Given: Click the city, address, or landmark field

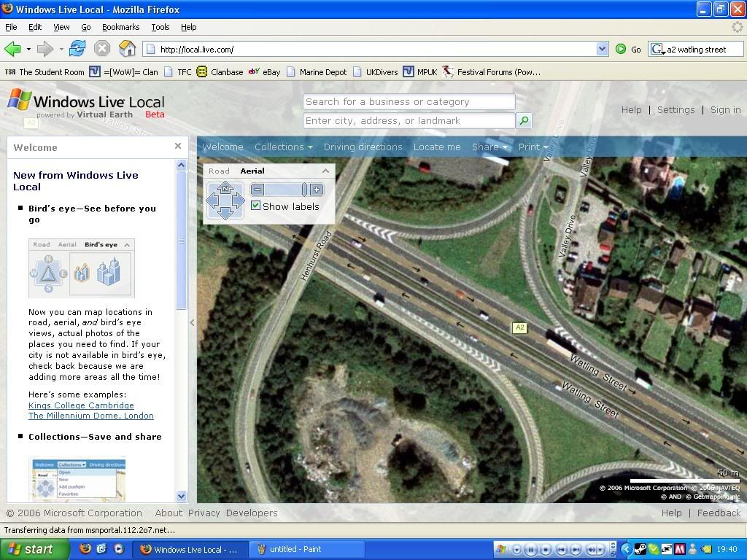Looking at the screenshot, I should pyautogui.click(x=409, y=120).
